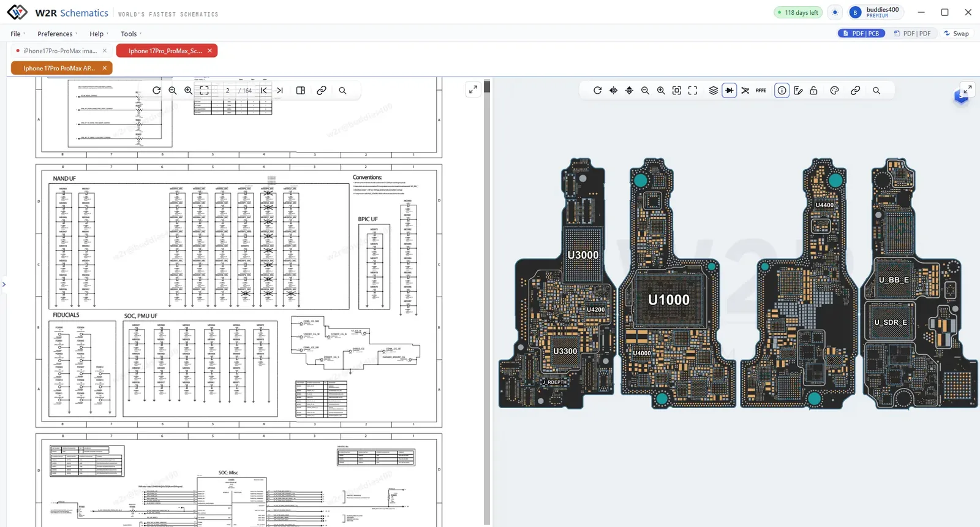Image resolution: width=980 pixels, height=527 pixels.
Task: Flip the PCB view vertically
Action: click(x=629, y=90)
